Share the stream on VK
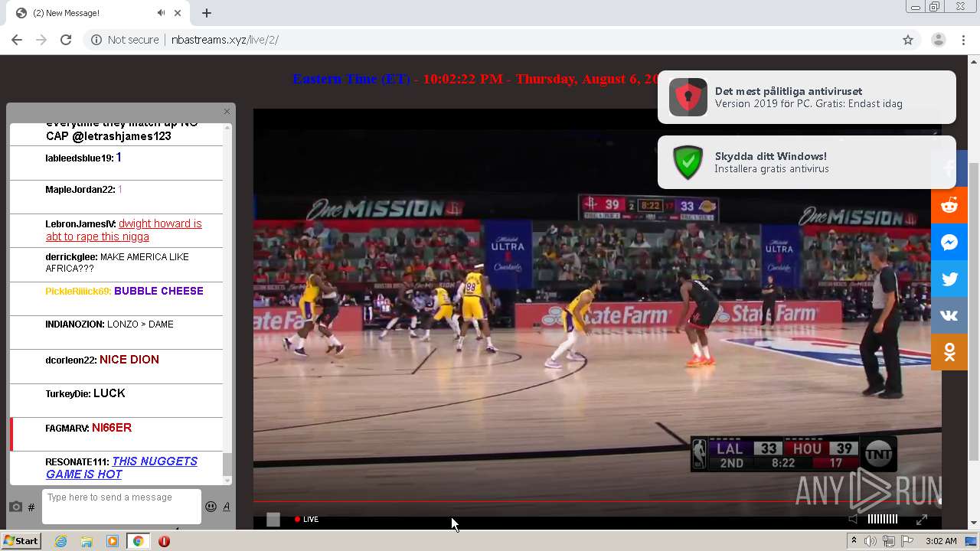Screen dimensions: 980x551 pos(949,315)
